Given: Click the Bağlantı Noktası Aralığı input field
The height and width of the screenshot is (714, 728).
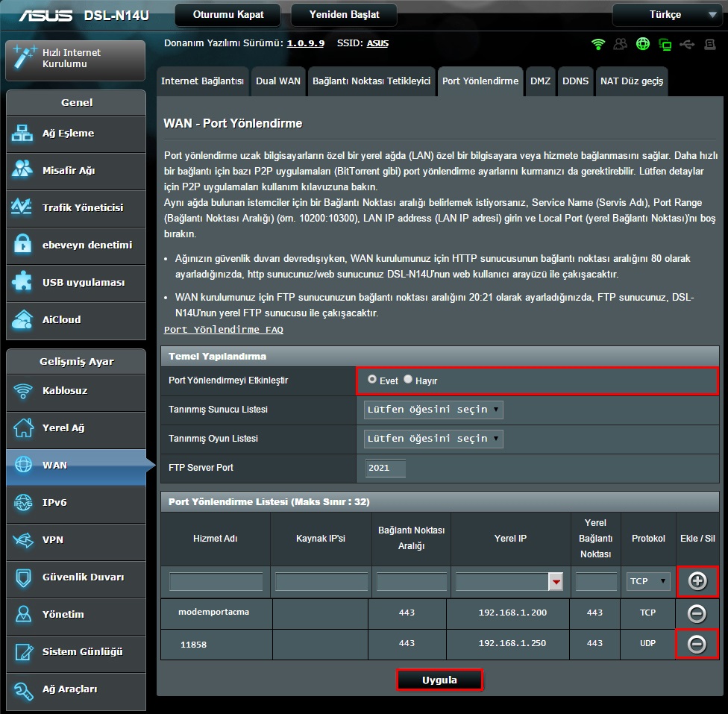Looking at the screenshot, I should 411,582.
